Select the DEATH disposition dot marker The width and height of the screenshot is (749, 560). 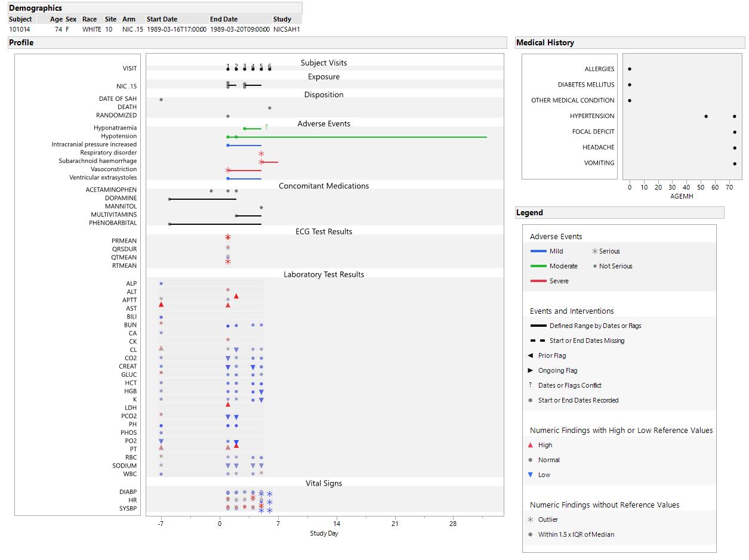tap(270, 108)
